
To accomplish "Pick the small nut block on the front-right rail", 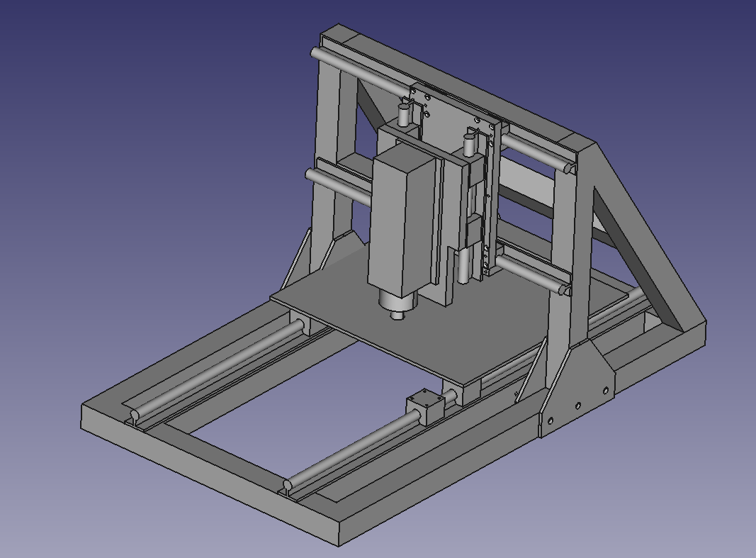I will coord(424,408).
